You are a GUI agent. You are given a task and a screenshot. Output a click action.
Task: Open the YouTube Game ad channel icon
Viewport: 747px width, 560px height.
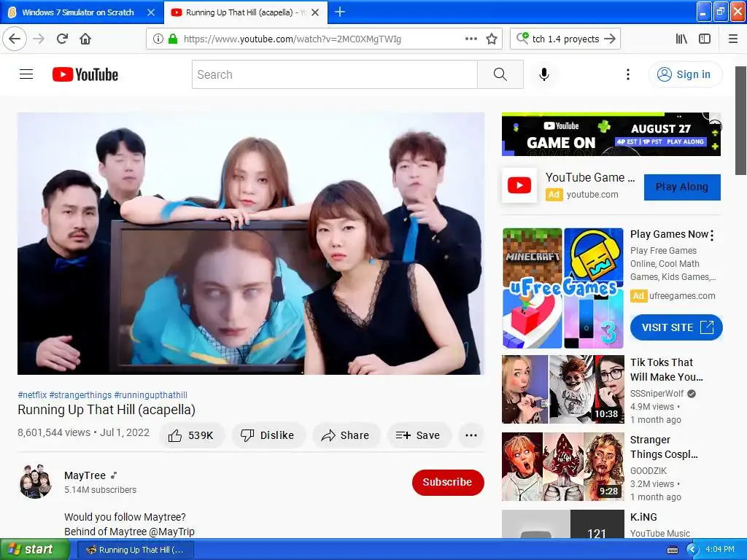click(x=519, y=185)
